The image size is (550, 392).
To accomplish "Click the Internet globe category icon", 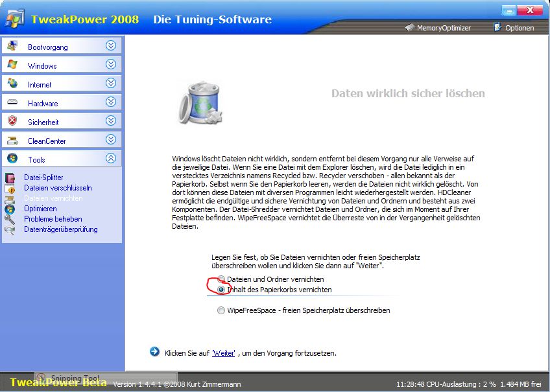I will coord(12,84).
